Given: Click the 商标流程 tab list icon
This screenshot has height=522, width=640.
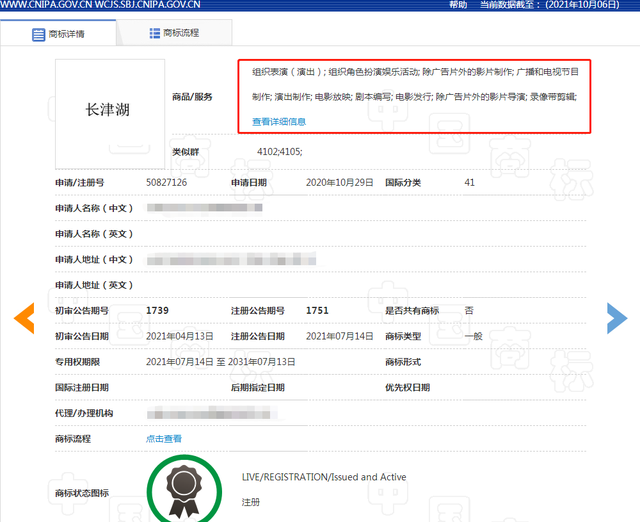Looking at the screenshot, I should pos(155,33).
